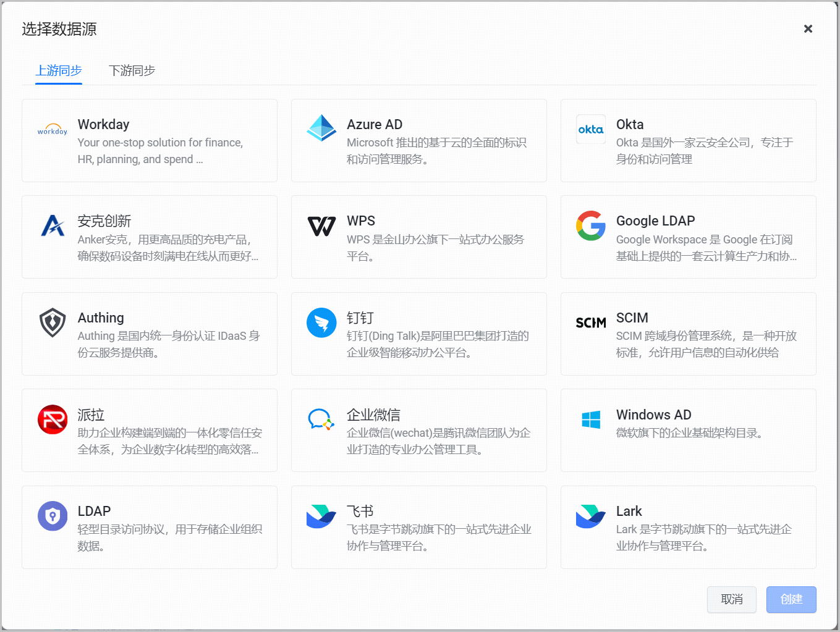
Task: Switch to the 下游同步 tab
Action: 132,70
